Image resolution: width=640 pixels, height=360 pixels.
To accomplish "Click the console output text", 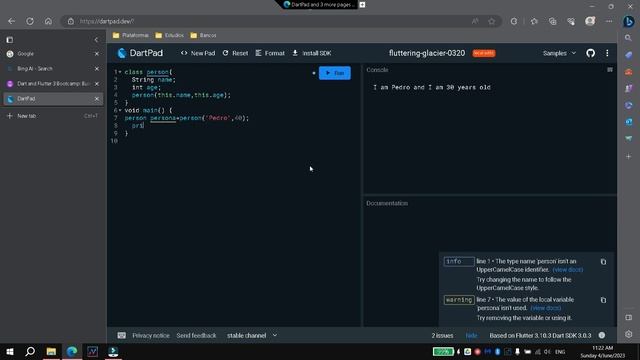I will pyautogui.click(x=432, y=87).
